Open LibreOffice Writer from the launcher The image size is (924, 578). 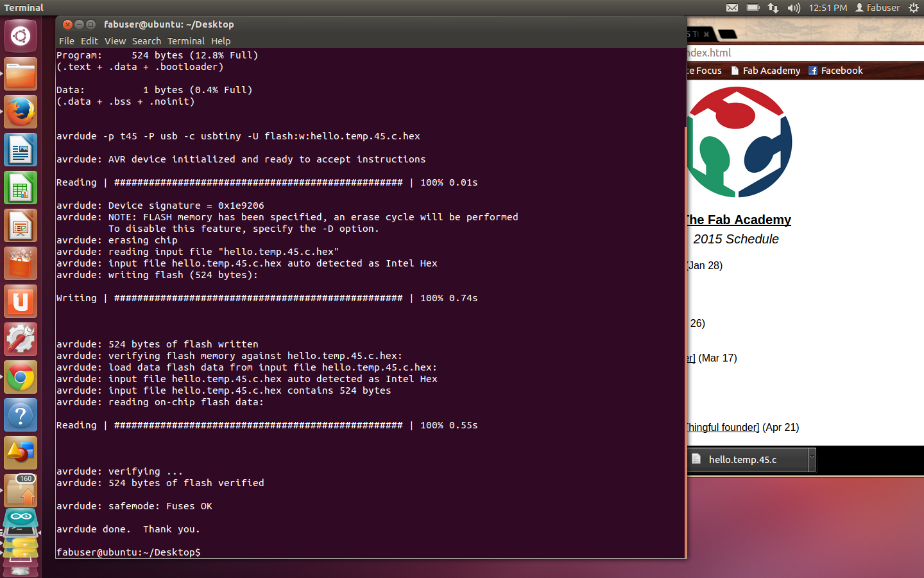[21, 150]
